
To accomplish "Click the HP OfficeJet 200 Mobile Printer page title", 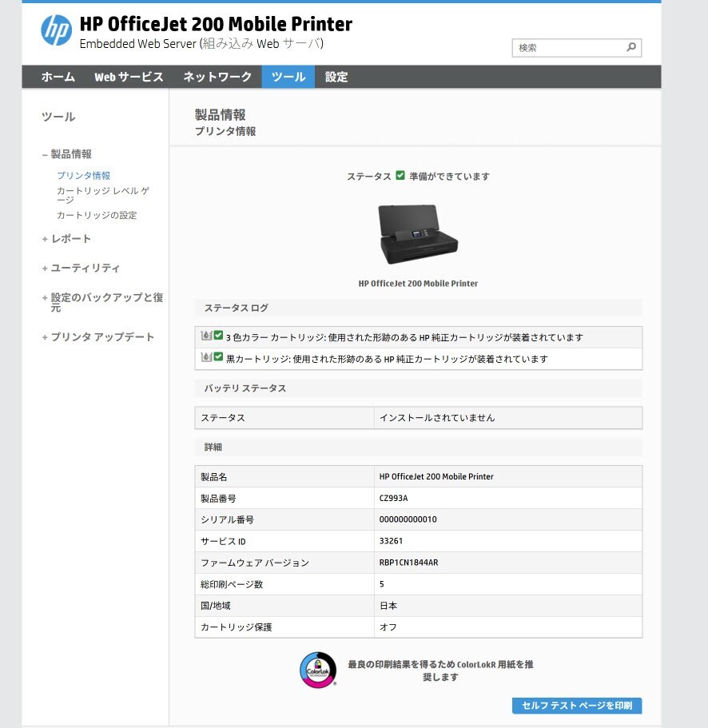I will 216,24.
